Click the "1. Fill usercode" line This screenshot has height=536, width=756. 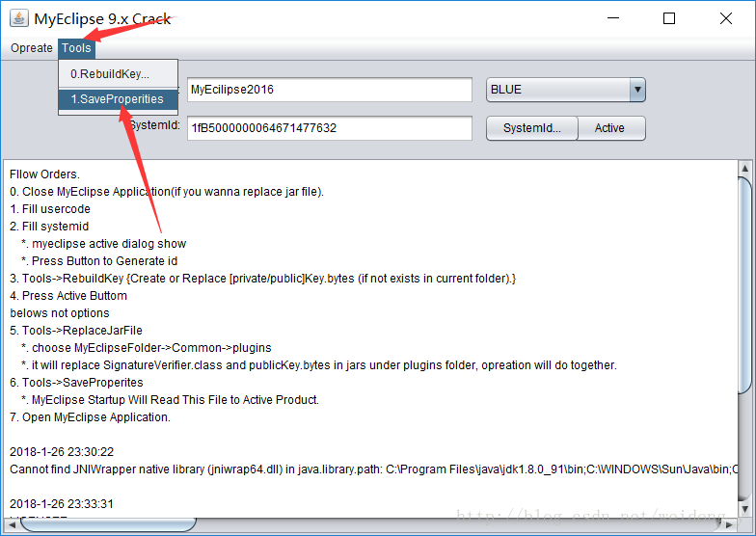50,209
